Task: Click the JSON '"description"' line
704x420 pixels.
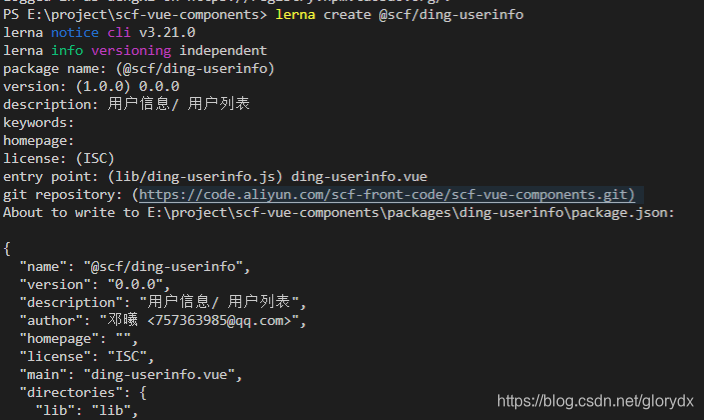Action: point(163,302)
